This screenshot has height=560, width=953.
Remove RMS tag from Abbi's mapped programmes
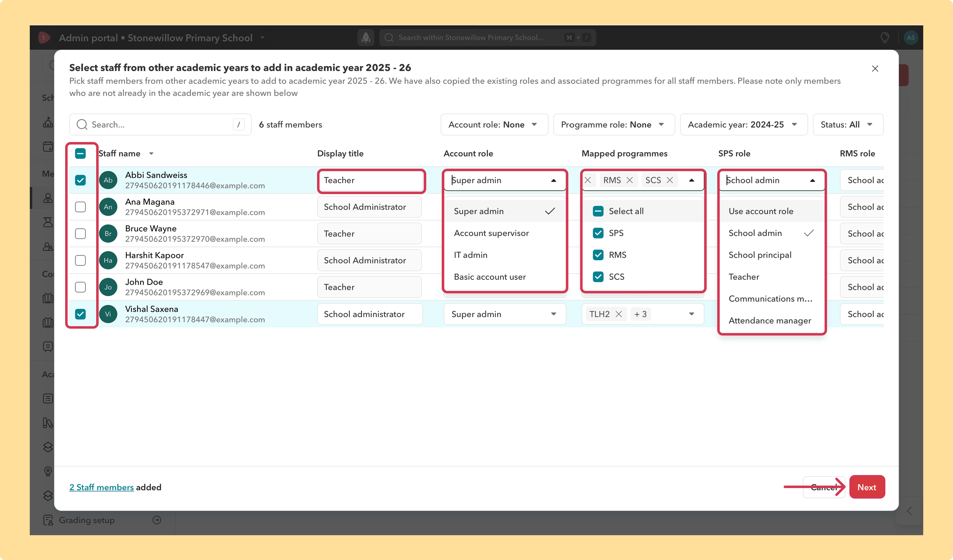coord(630,180)
